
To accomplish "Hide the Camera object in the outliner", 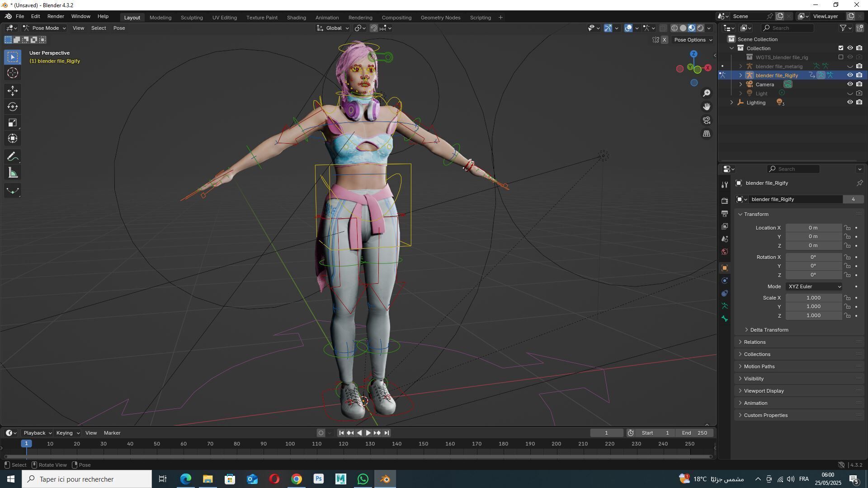I will (850, 84).
